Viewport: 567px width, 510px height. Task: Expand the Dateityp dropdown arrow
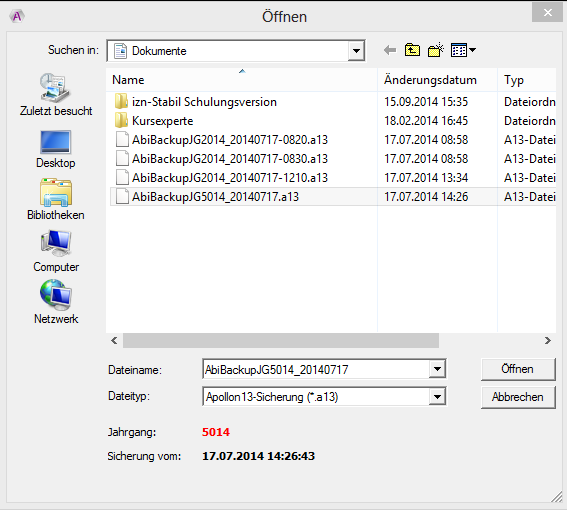437,397
